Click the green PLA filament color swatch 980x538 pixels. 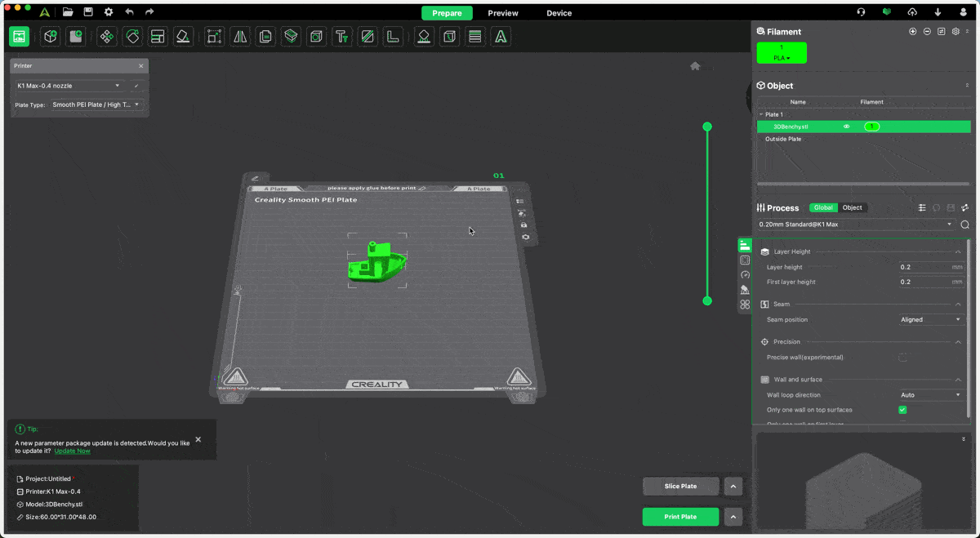pyautogui.click(x=782, y=53)
